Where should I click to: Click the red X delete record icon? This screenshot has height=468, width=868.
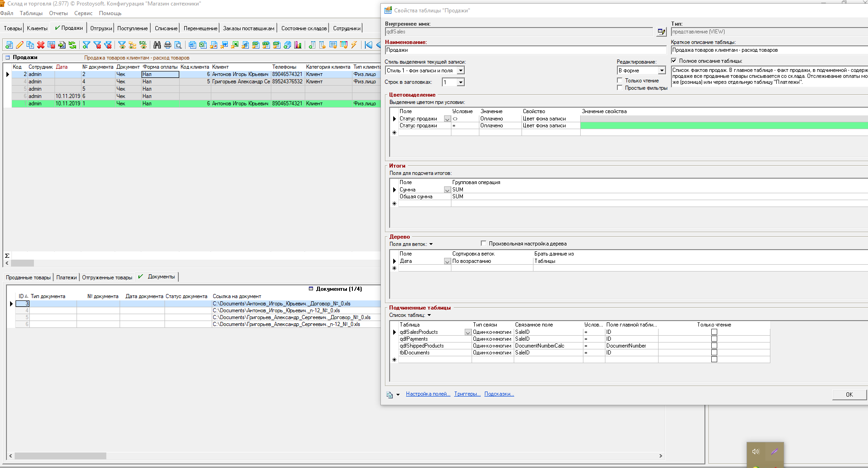[41, 45]
